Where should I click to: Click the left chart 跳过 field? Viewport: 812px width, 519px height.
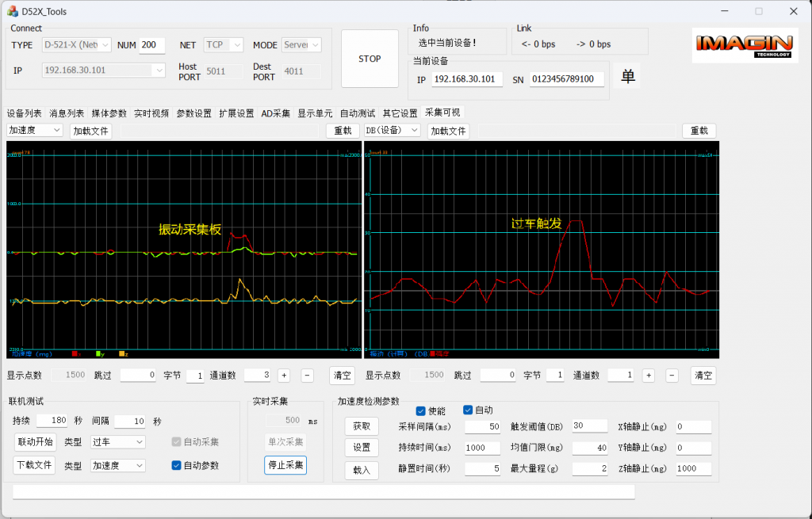[138, 375]
